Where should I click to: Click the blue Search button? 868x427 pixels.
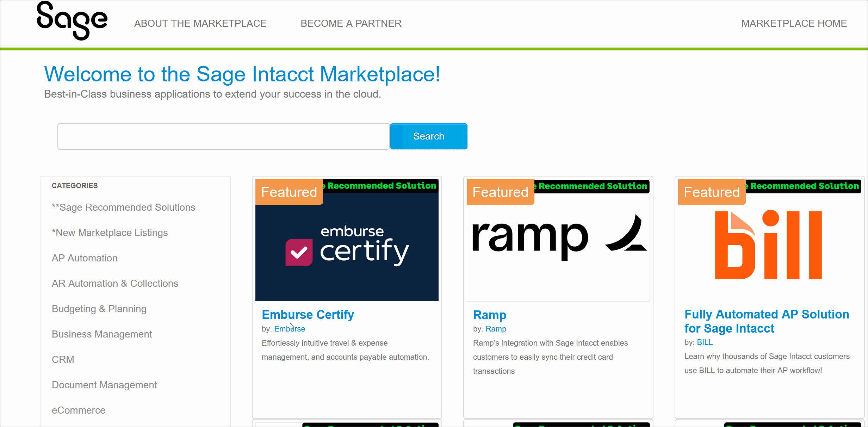click(x=429, y=136)
